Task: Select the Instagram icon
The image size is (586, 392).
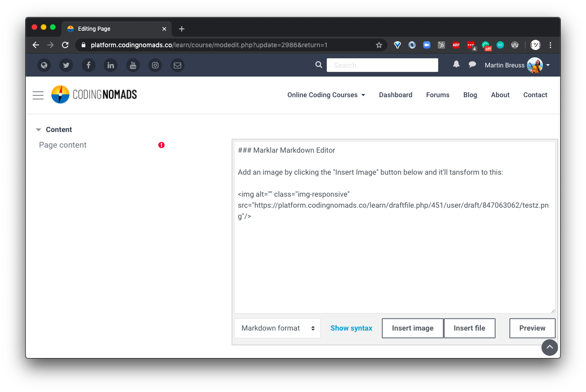Action: [x=155, y=65]
